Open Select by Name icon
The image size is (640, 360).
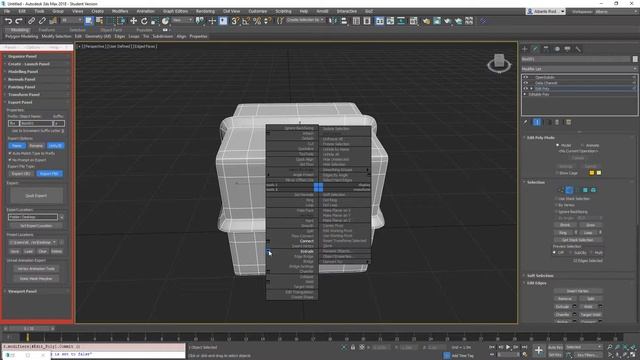coord(99,21)
